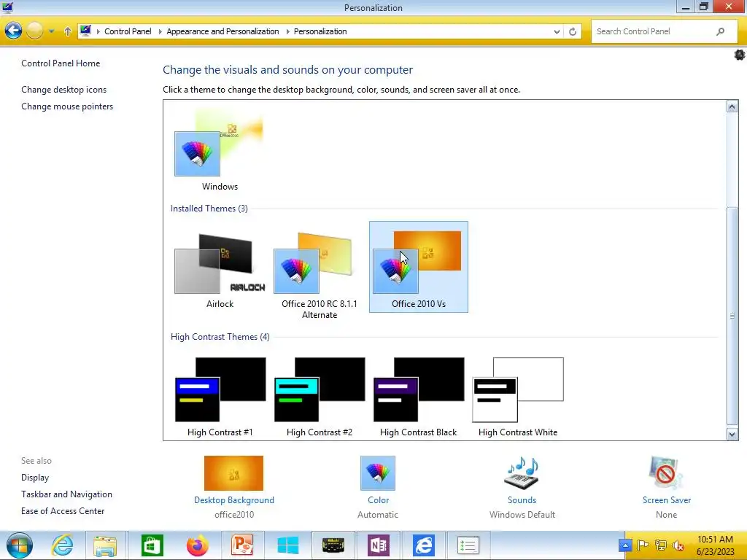Viewport: 747px width, 560px height.
Task: Click the Forward navigation button
Action: point(34,31)
